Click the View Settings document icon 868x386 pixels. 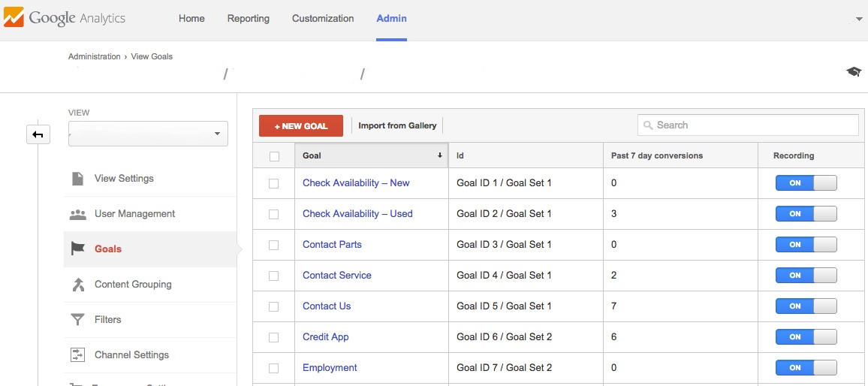[x=77, y=179]
